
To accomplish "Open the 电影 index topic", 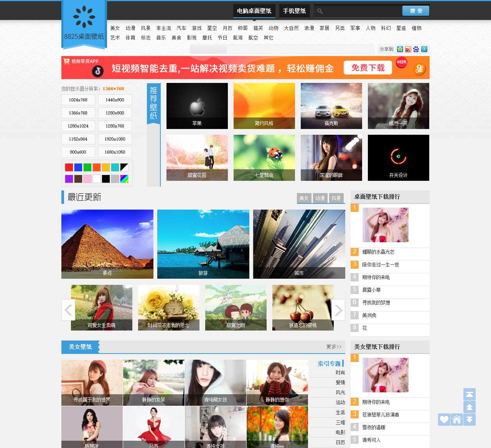I will (340, 432).
